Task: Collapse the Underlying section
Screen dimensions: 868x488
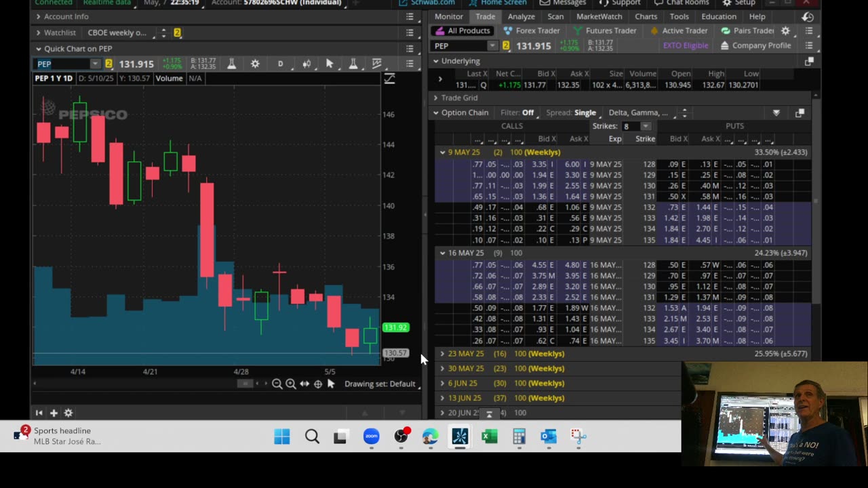Action: point(435,61)
